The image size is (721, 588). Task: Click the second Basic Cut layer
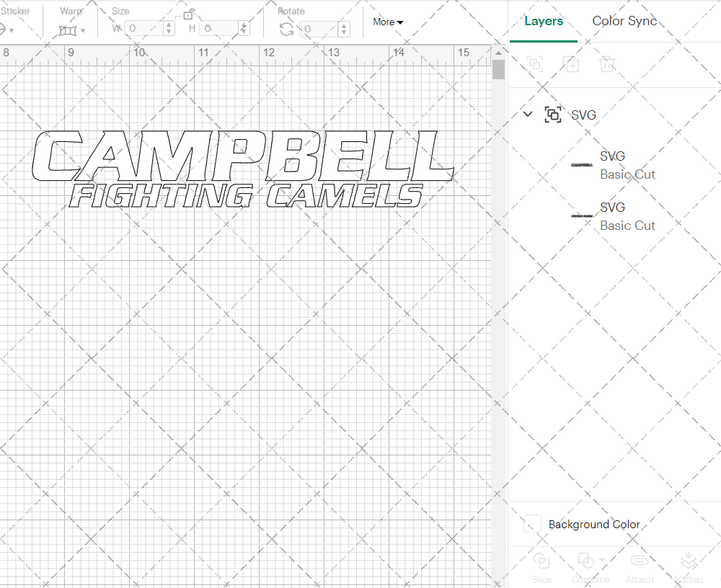(627, 216)
